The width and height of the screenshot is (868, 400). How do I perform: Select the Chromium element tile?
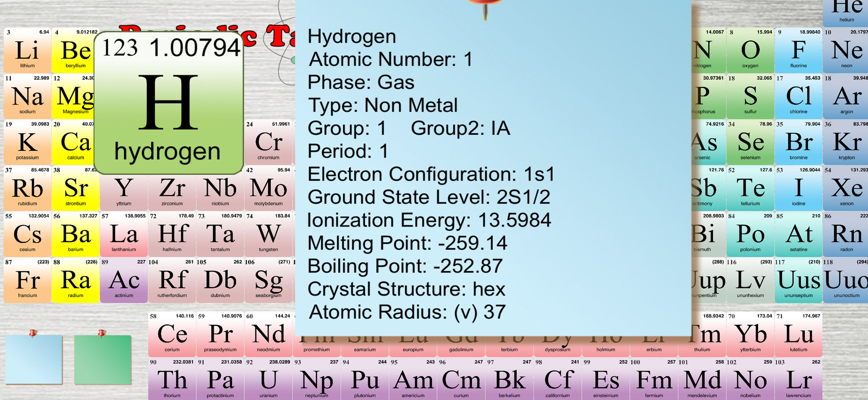tap(268, 142)
